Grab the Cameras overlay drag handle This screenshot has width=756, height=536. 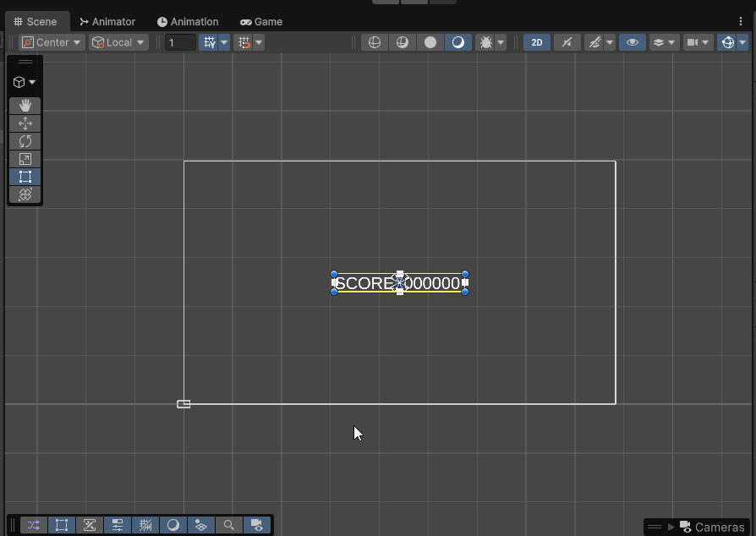tap(655, 527)
